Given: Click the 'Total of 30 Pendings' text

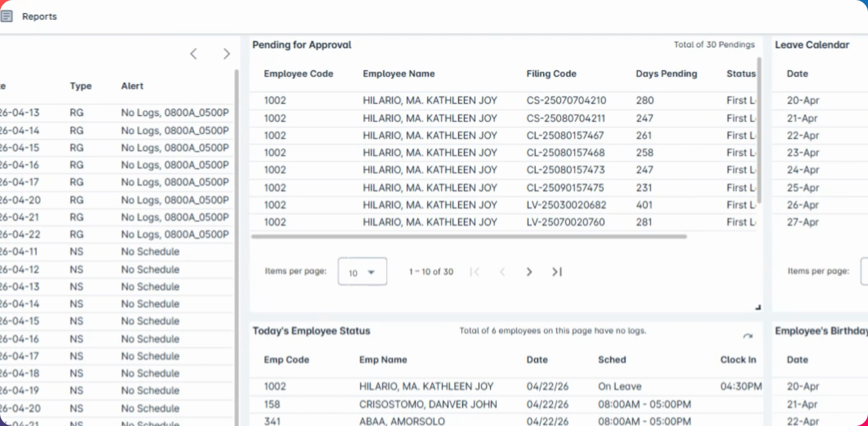Looking at the screenshot, I should (x=714, y=44).
